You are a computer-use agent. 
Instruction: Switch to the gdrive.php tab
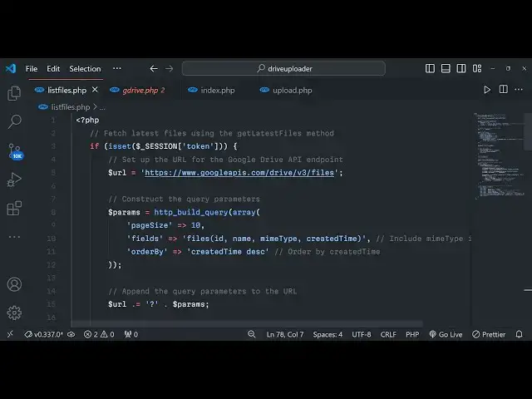(x=144, y=91)
